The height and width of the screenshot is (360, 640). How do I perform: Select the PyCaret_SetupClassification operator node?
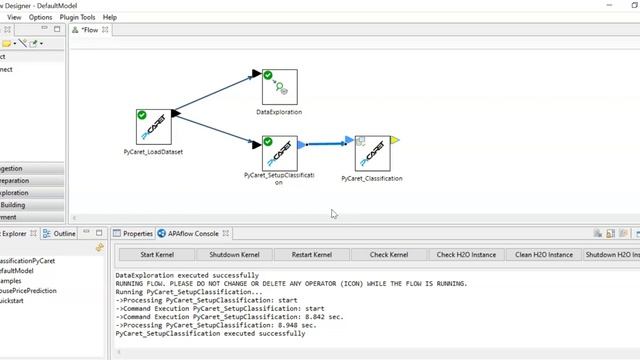pos(280,153)
